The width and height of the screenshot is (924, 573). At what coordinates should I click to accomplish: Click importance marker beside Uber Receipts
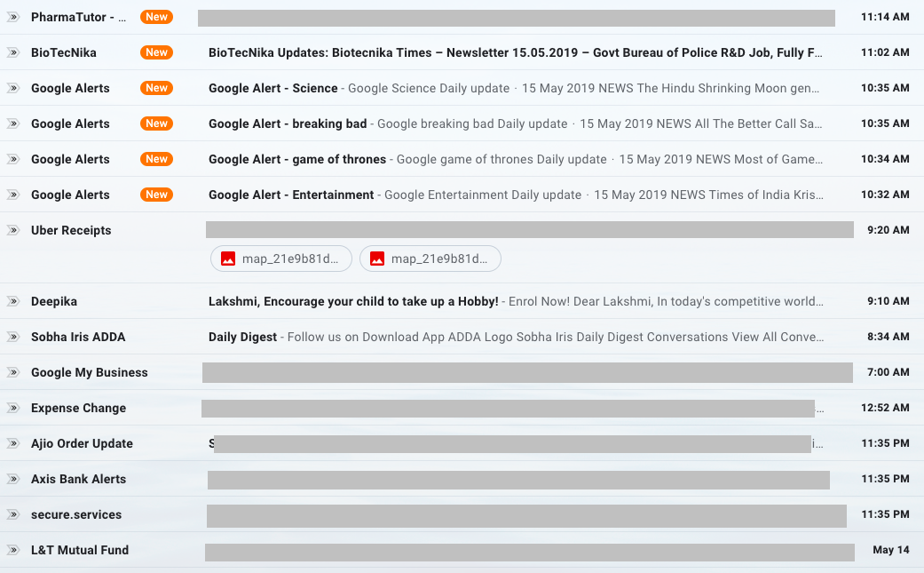[13, 230]
